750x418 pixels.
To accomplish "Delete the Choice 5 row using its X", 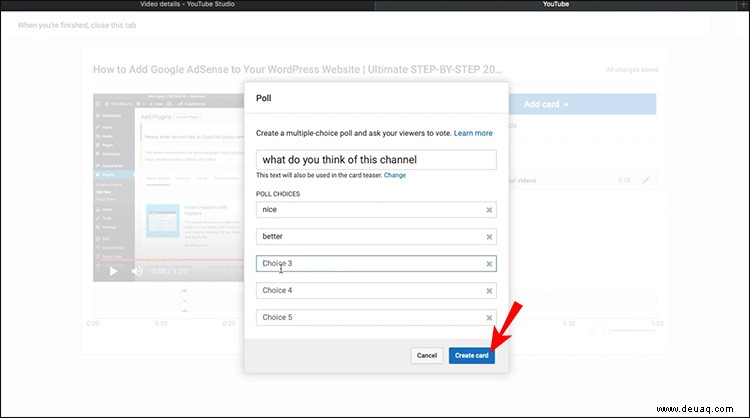I will pyautogui.click(x=489, y=318).
